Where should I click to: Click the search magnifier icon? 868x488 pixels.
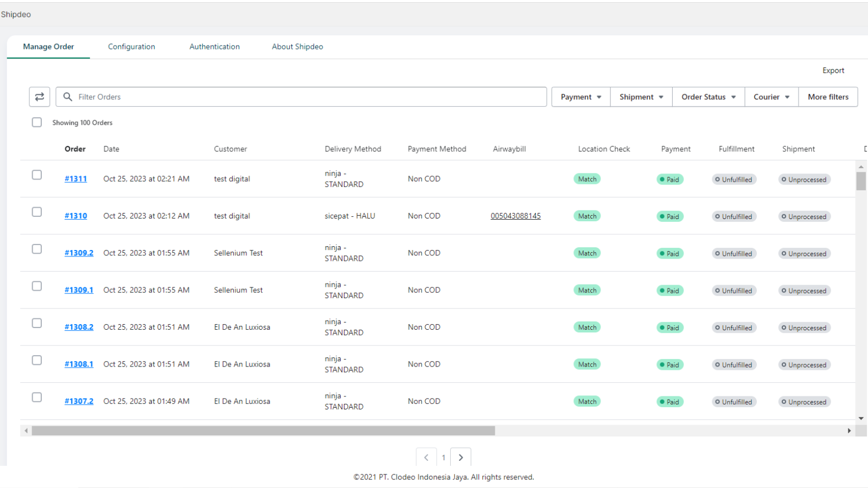point(67,97)
